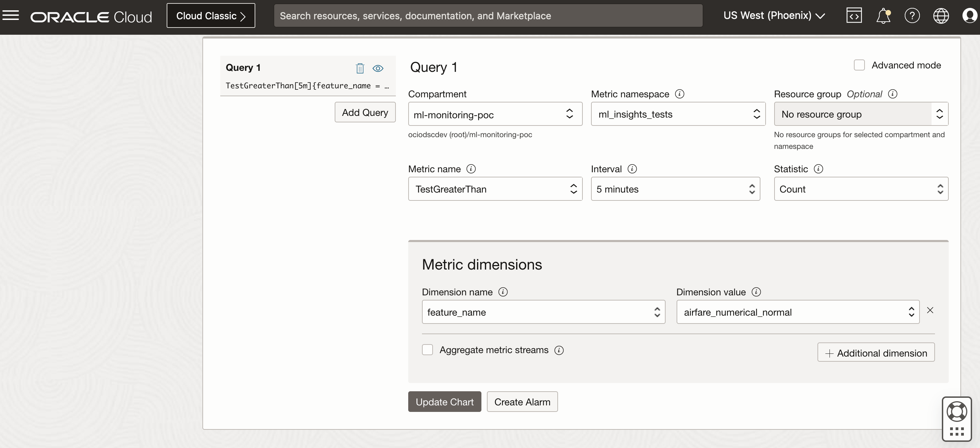Click the help question mark icon
The height and width of the screenshot is (448, 980).
(x=912, y=15)
